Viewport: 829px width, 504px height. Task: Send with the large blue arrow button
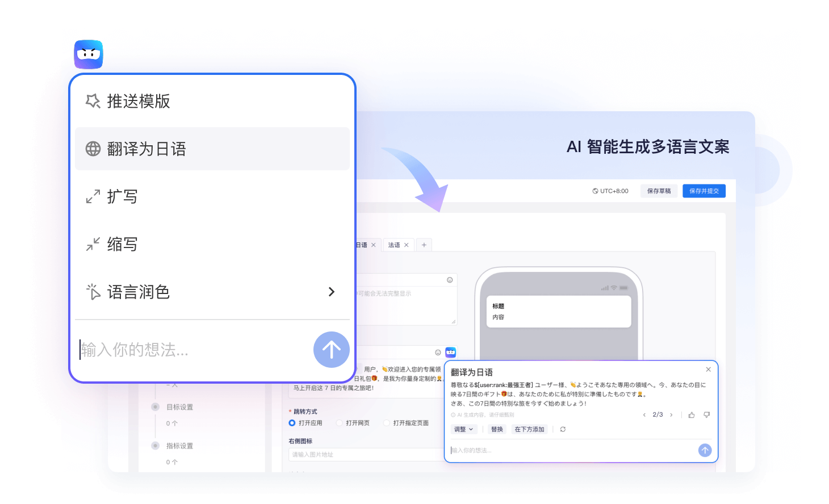pyautogui.click(x=331, y=350)
